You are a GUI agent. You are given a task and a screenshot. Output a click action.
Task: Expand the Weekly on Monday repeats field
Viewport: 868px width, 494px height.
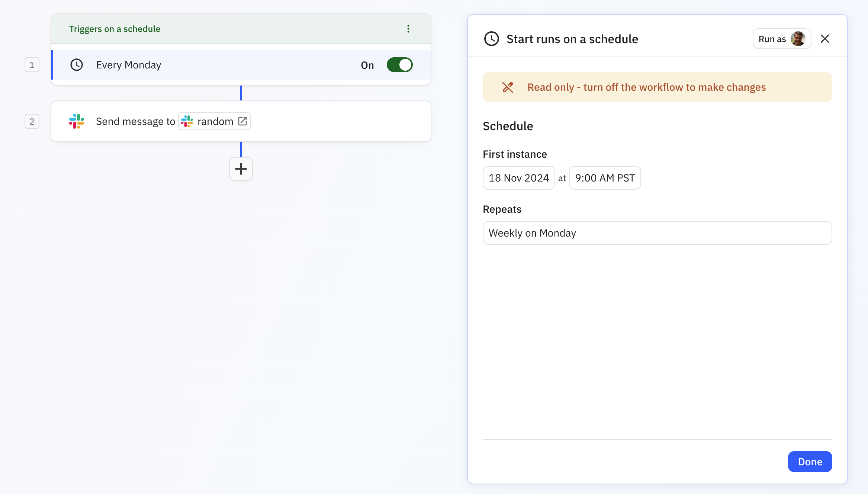657,233
